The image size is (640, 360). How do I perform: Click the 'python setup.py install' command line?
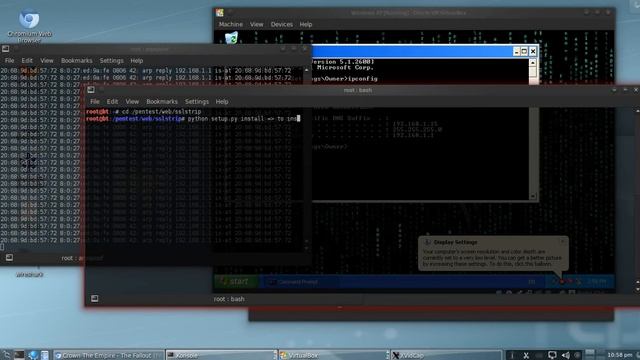[193, 119]
